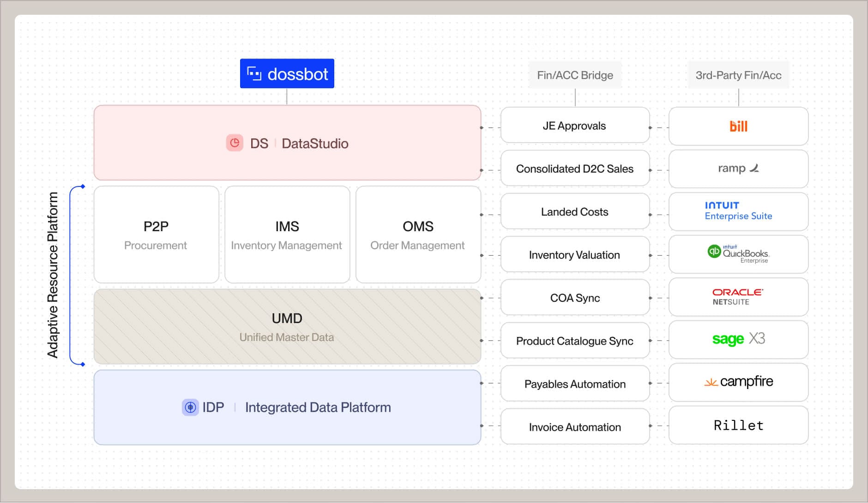Open the P2P Procurement module
This screenshot has height=503, width=868.
pyautogui.click(x=156, y=235)
